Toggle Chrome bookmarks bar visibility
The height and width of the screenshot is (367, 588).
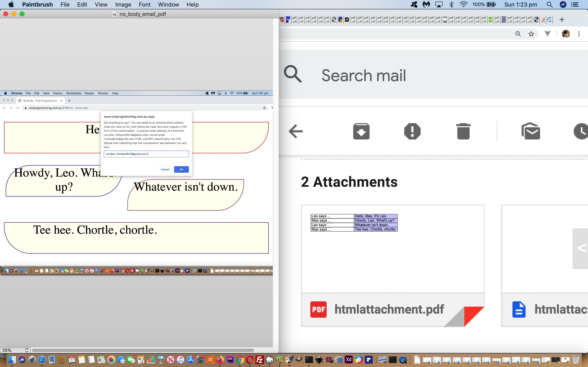[x=46, y=93]
